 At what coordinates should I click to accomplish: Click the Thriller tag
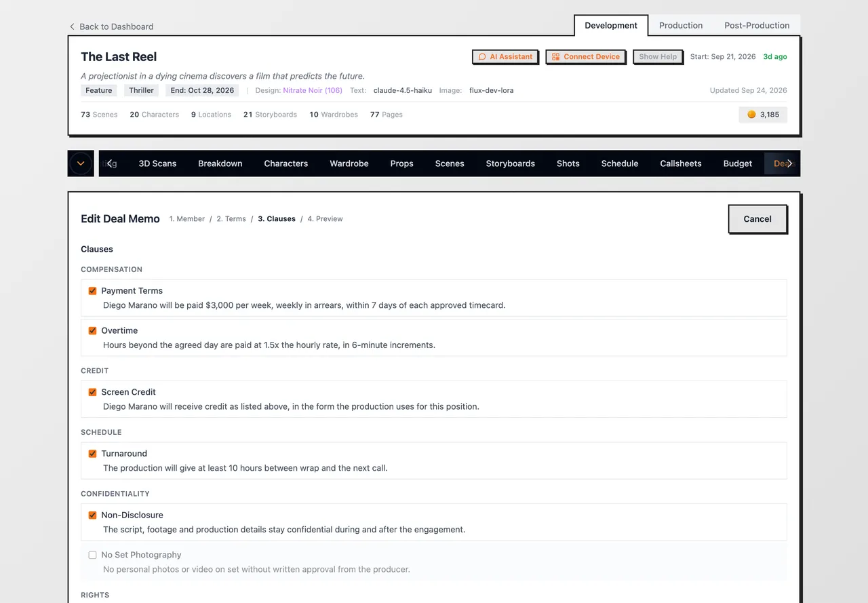(x=142, y=90)
